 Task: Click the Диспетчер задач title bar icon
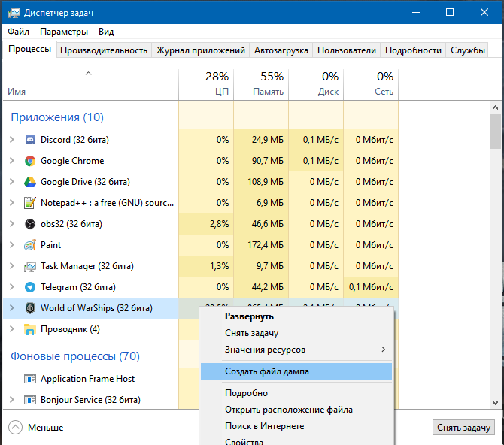pos(14,13)
